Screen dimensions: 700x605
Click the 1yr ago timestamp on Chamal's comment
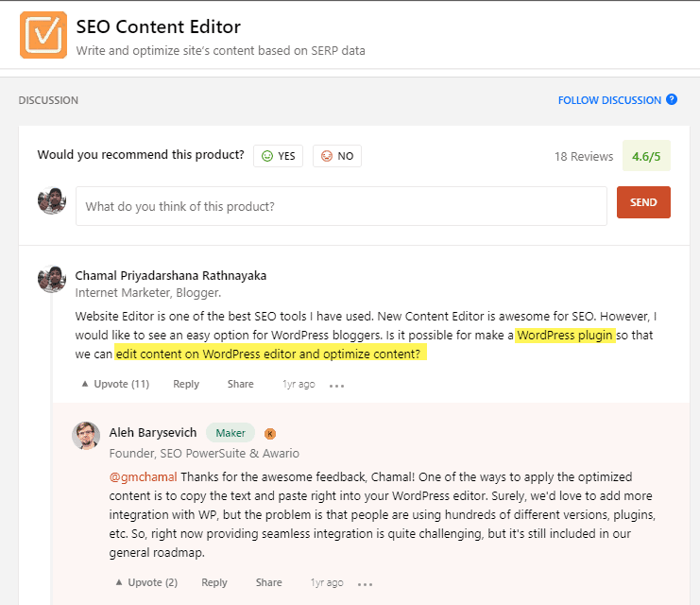pos(299,384)
